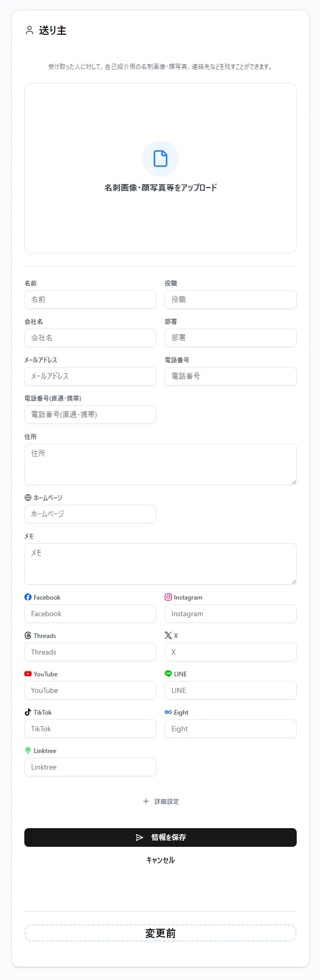Click the X (Twitter) icon

(168, 635)
